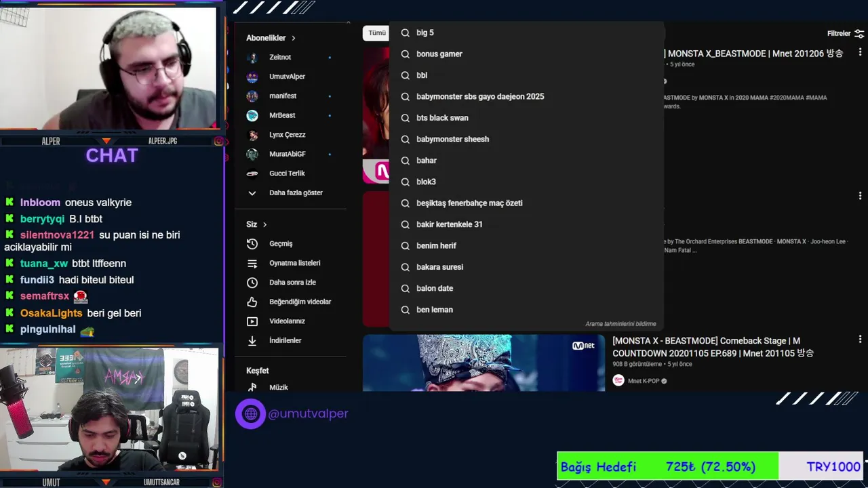Open the Oynatma listeleri playlist icon

(252, 263)
